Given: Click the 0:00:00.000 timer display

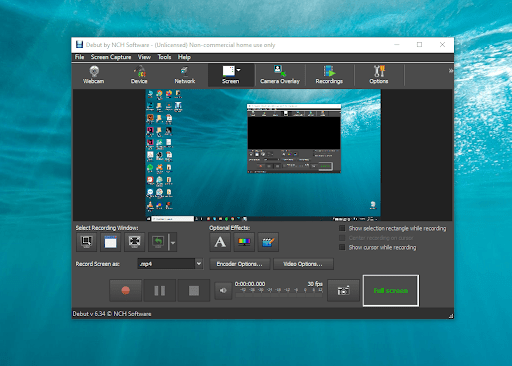Looking at the screenshot, I should pyautogui.click(x=250, y=284).
